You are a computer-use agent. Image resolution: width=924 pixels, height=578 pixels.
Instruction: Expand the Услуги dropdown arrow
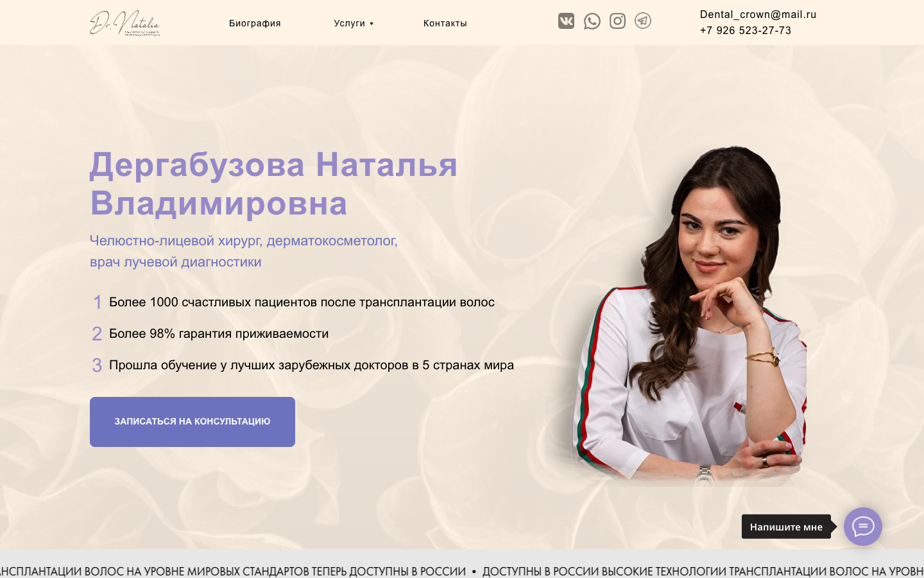coord(372,24)
